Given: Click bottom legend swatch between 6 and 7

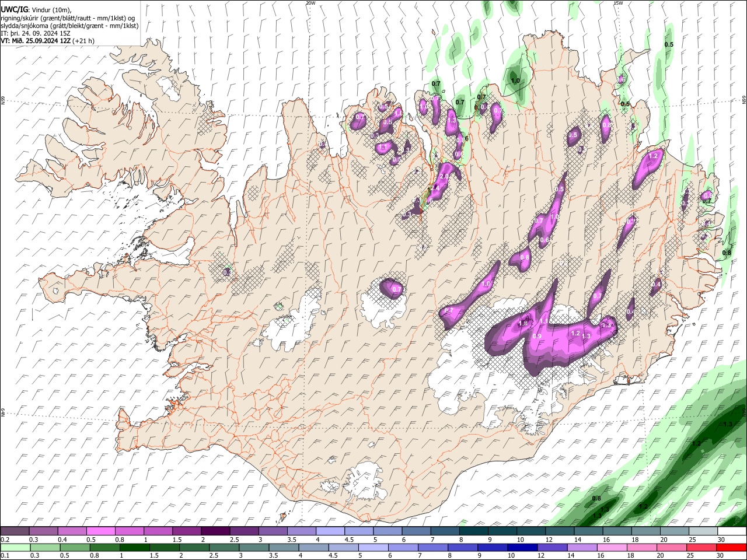Looking at the screenshot, I should click(x=403, y=547).
